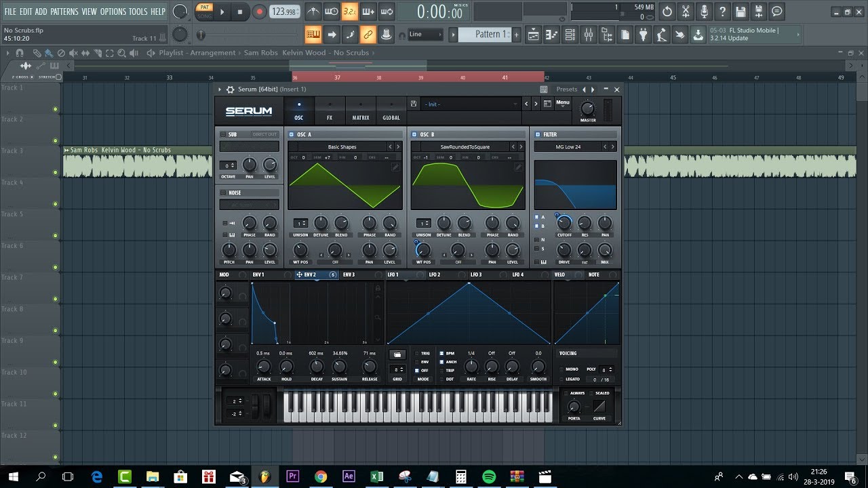Open the OPTIONS menu
The image size is (868, 488).
point(113,12)
